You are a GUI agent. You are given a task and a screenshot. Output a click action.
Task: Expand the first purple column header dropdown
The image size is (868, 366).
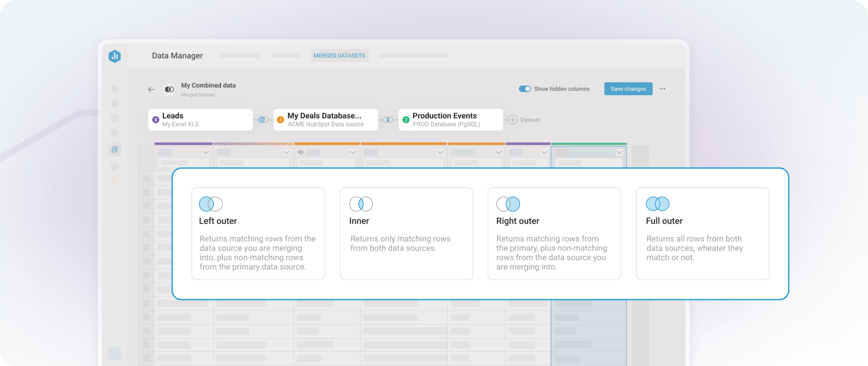pyautogui.click(x=206, y=153)
